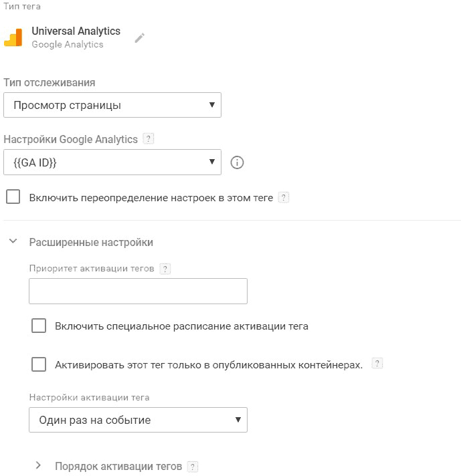Tick Включить специальное расписание активации тега
Viewport: 461px width, 476px height.
point(39,326)
